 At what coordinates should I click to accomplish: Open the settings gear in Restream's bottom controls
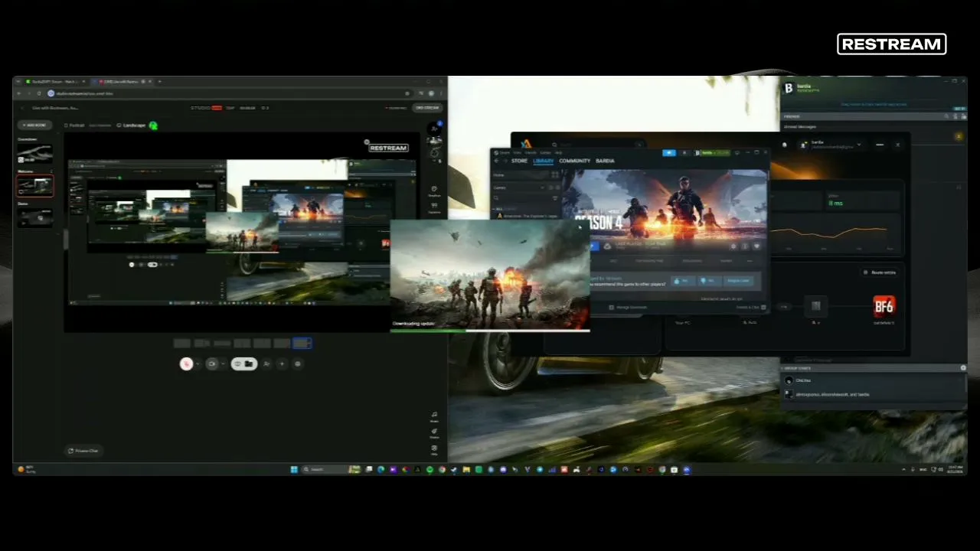click(x=298, y=364)
